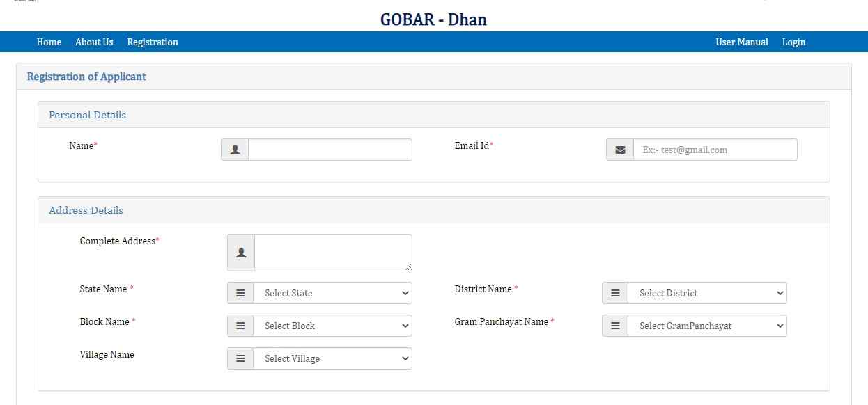Click the list icon beside Select Block
This screenshot has width=868, height=405.
point(240,325)
